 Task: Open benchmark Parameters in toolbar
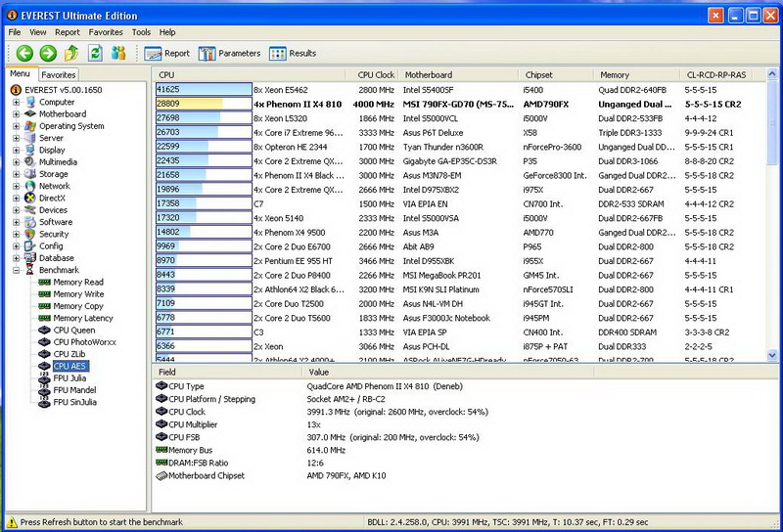(229, 54)
